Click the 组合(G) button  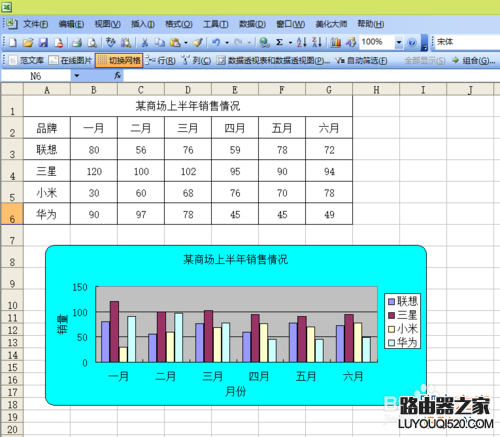click(x=474, y=60)
